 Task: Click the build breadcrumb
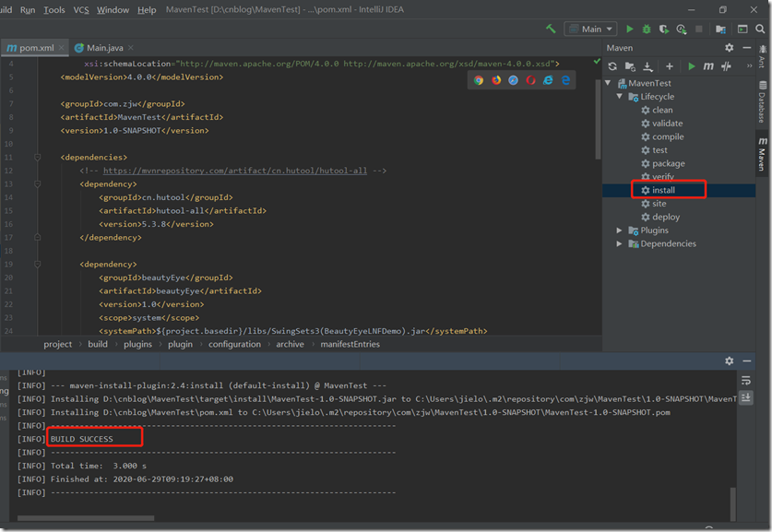[x=98, y=344]
